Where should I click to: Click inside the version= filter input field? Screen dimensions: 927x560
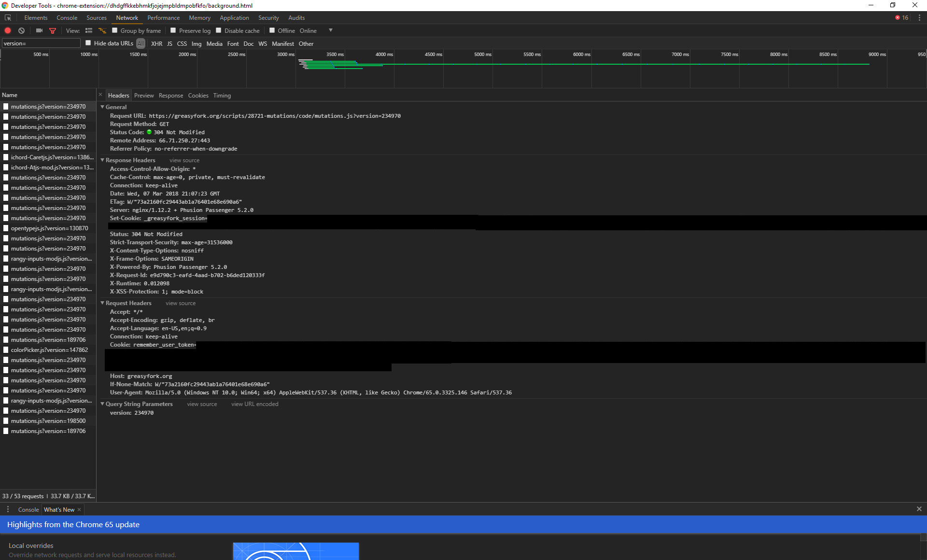point(41,43)
